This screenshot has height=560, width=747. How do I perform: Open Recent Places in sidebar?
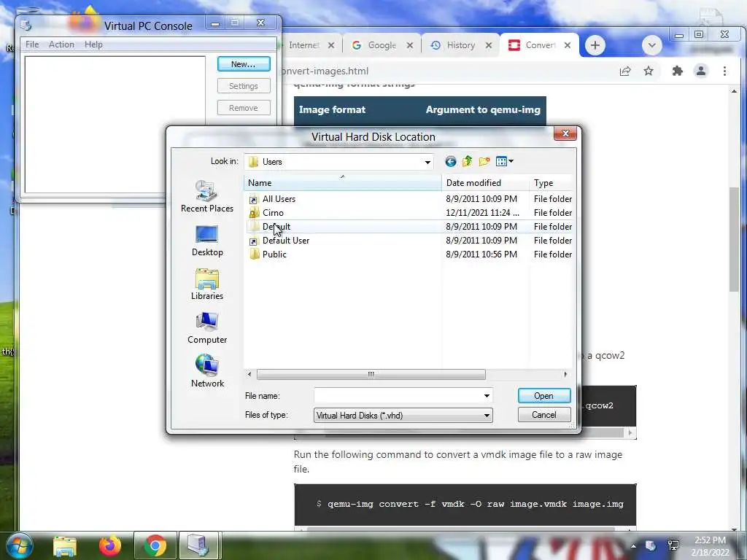(x=207, y=197)
